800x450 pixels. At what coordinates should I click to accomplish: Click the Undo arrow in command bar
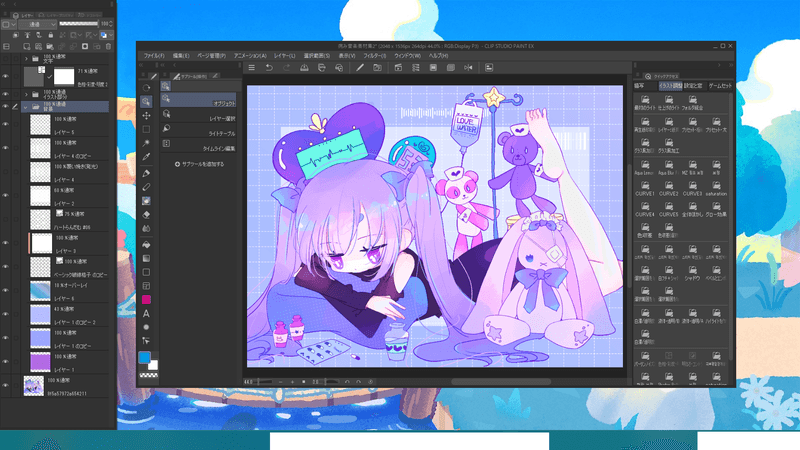coord(268,67)
